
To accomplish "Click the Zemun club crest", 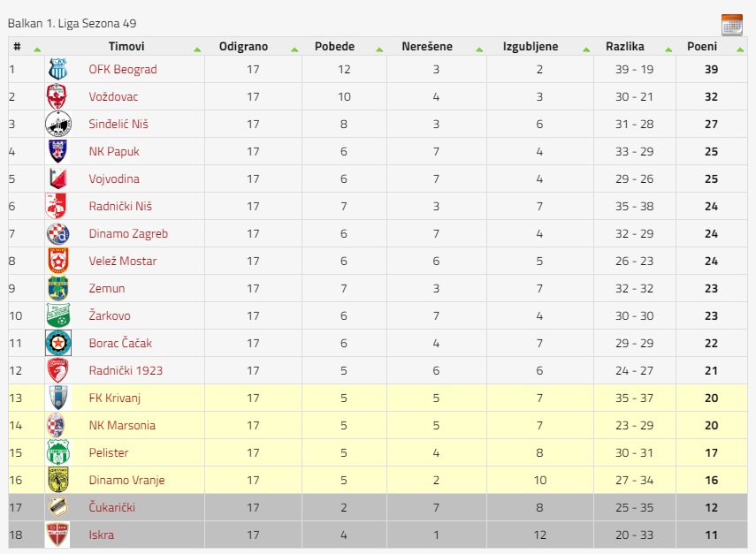I will [x=58, y=288].
